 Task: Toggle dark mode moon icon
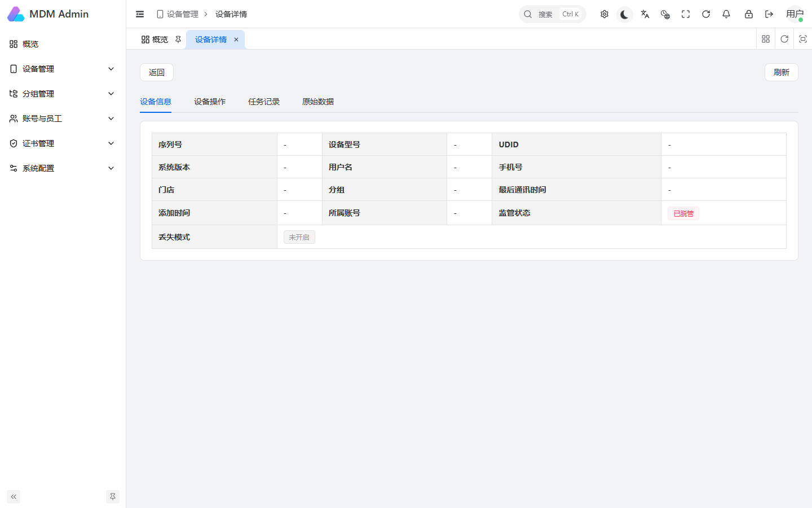click(x=625, y=14)
